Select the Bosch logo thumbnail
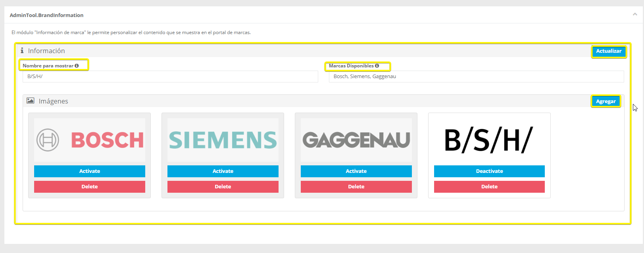The height and width of the screenshot is (253, 644). pos(90,140)
